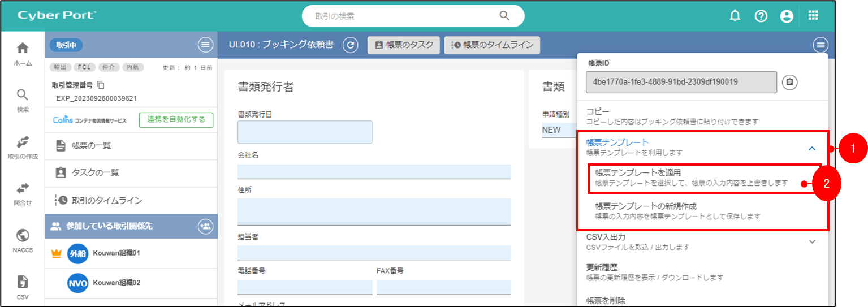Image resolution: width=868 pixels, height=307 pixels.
Task: Open the hamburger menu in 取引中 panel
Action: pyautogui.click(x=205, y=45)
